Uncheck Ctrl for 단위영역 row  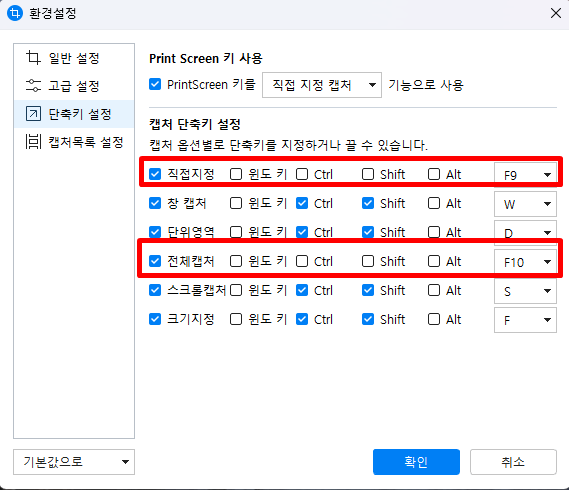(x=302, y=232)
